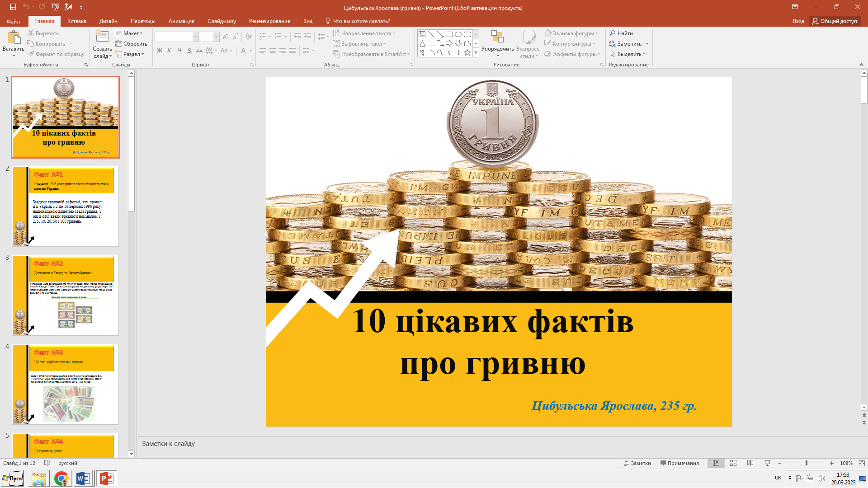The height and width of the screenshot is (488, 868).
Task: Click the Find (Найти) search icon
Action: [613, 33]
